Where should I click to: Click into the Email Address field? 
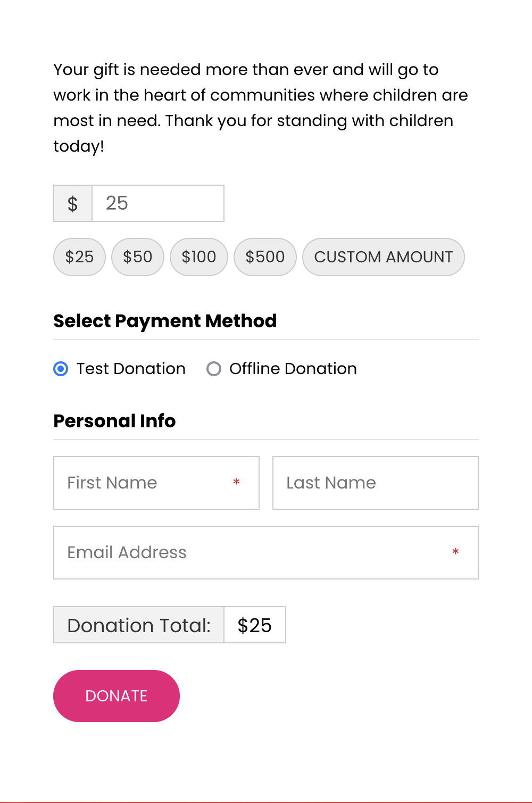266,552
